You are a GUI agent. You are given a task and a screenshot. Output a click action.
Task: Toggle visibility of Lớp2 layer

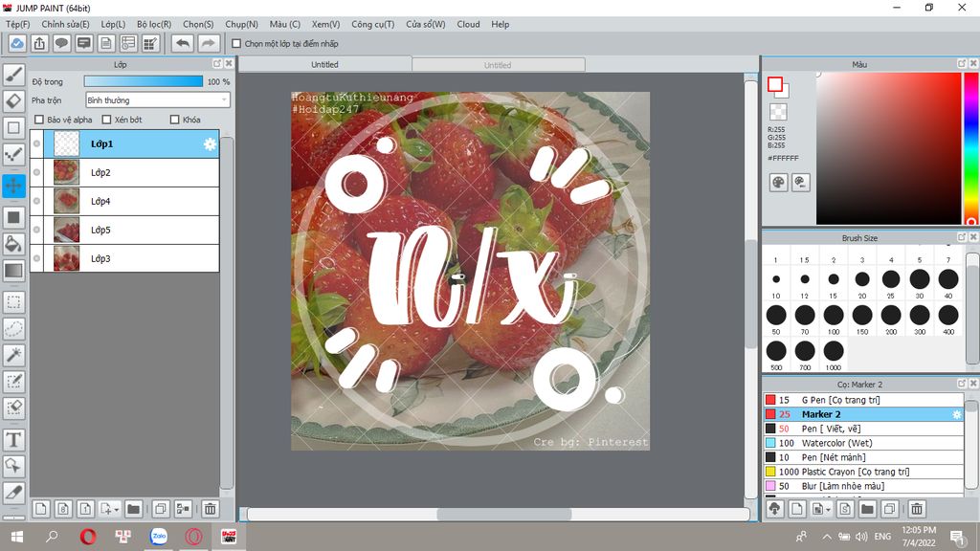[x=37, y=172]
